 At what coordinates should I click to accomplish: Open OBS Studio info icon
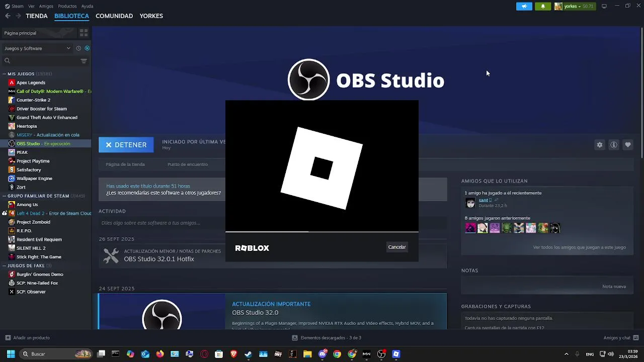click(613, 145)
